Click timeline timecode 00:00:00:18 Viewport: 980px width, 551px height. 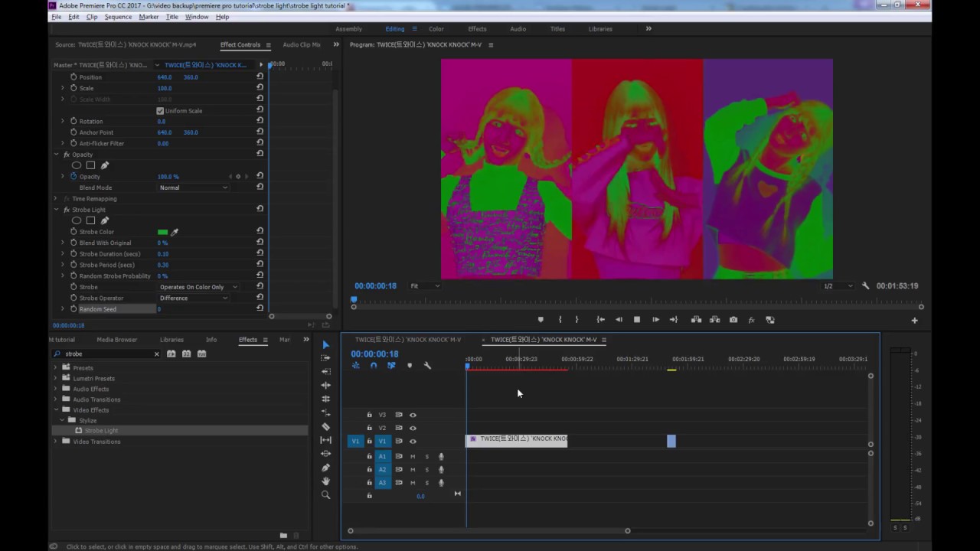[374, 354]
